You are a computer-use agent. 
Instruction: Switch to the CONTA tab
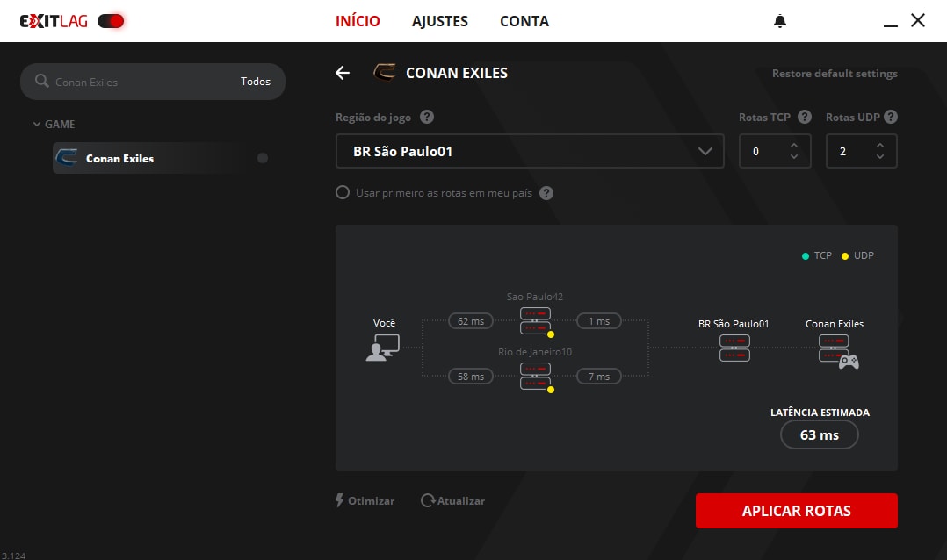click(x=524, y=21)
